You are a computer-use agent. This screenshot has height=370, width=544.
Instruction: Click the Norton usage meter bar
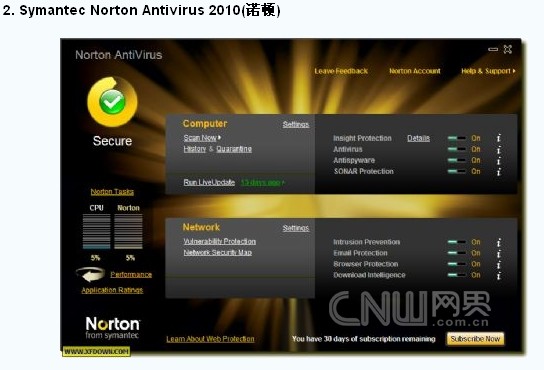point(128,232)
